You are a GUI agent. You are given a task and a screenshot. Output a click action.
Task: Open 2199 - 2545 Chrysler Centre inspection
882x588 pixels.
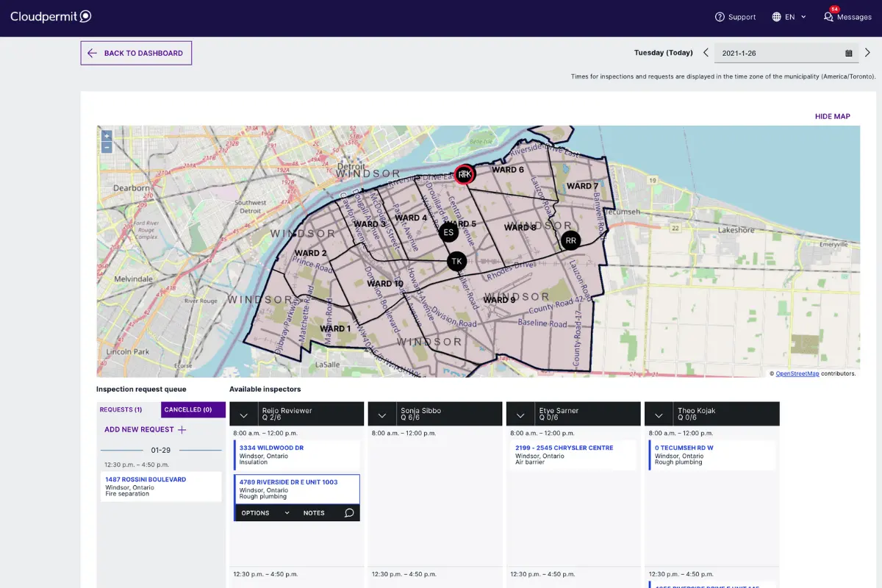(564, 448)
